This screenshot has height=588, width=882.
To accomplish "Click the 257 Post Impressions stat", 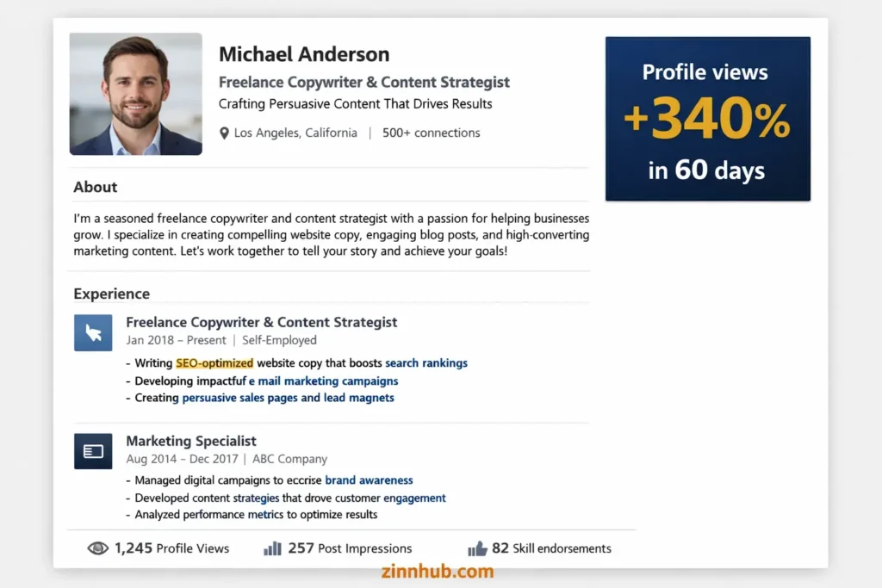I will 348,548.
